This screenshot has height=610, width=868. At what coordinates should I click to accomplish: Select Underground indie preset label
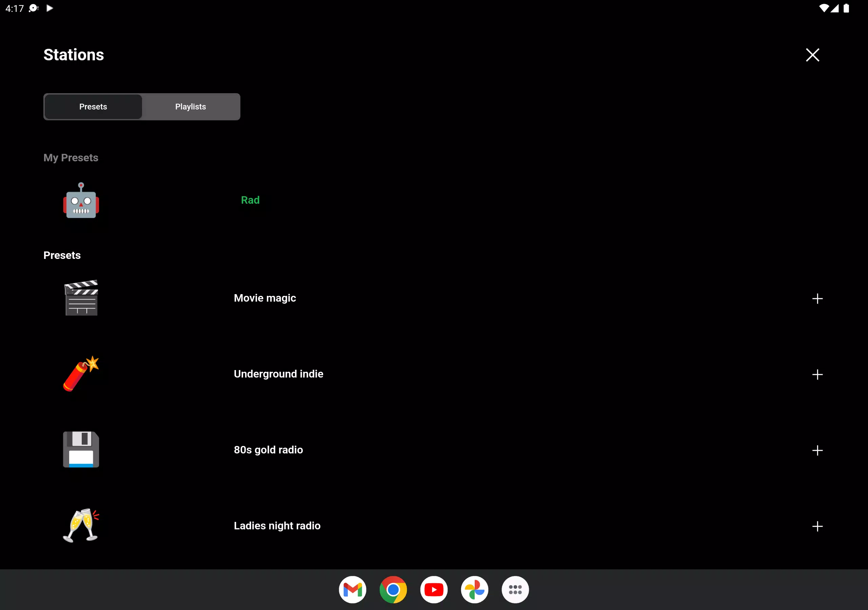278,374
